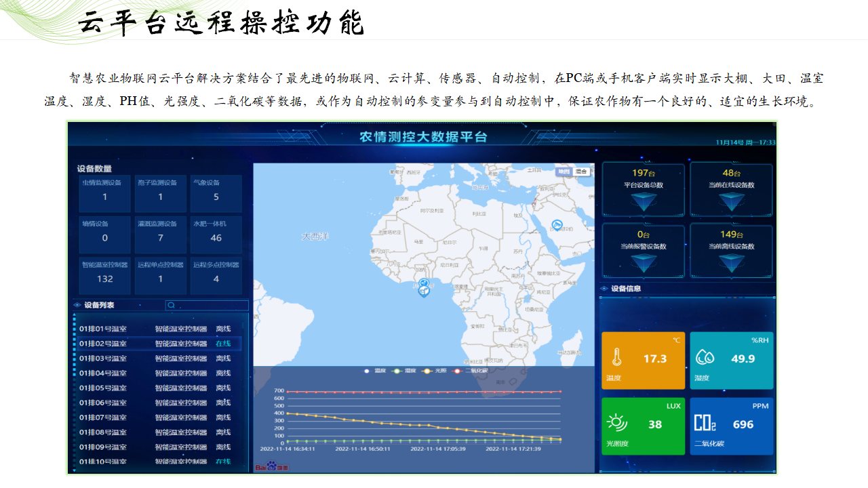The width and height of the screenshot is (868, 488).
Task: Click the 11月14号 date and time display
Action: (x=746, y=142)
